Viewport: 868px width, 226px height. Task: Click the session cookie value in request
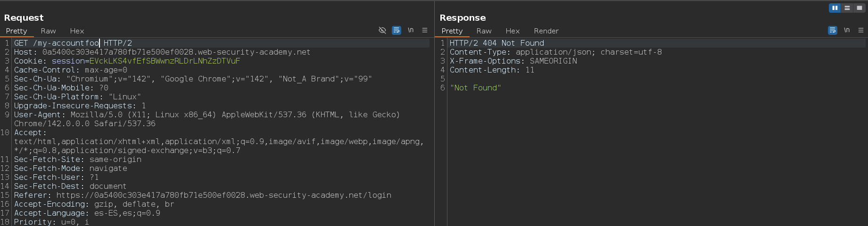click(x=165, y=61)
